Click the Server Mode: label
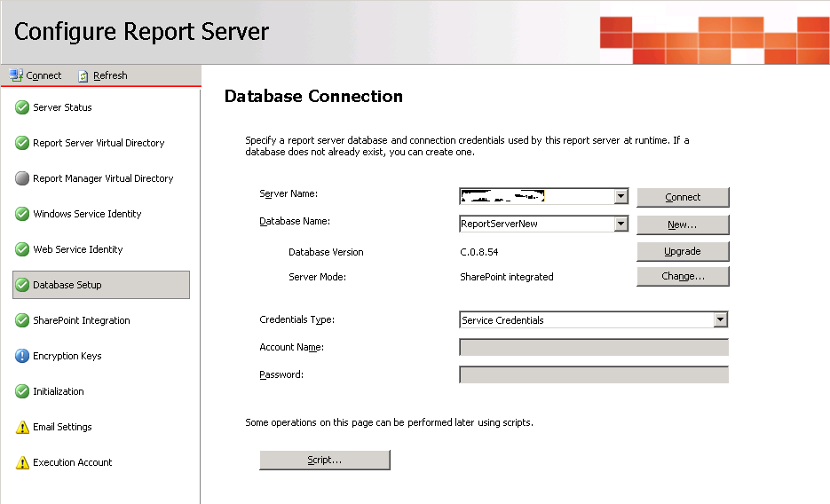Screen dimensions: 830x504 [x=317, y=277]
